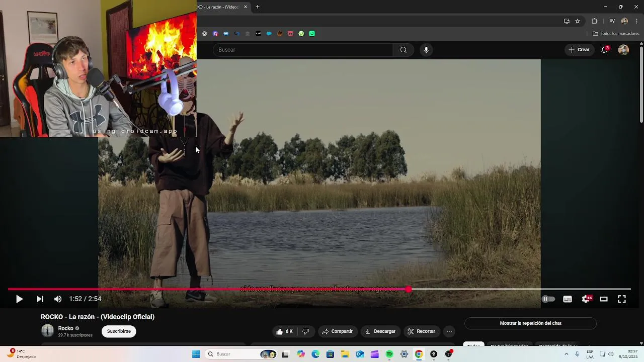Like the video with 6 K

284,331
